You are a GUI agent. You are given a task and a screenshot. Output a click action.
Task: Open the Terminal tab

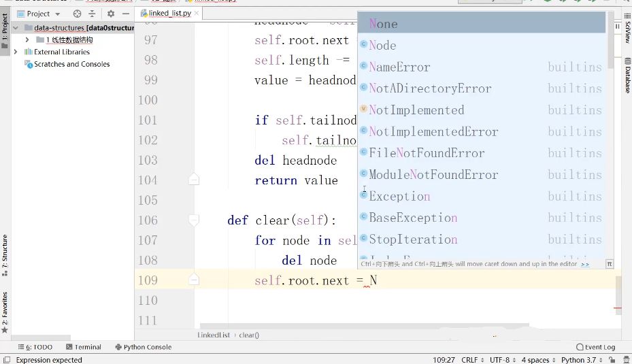[83, 347]
